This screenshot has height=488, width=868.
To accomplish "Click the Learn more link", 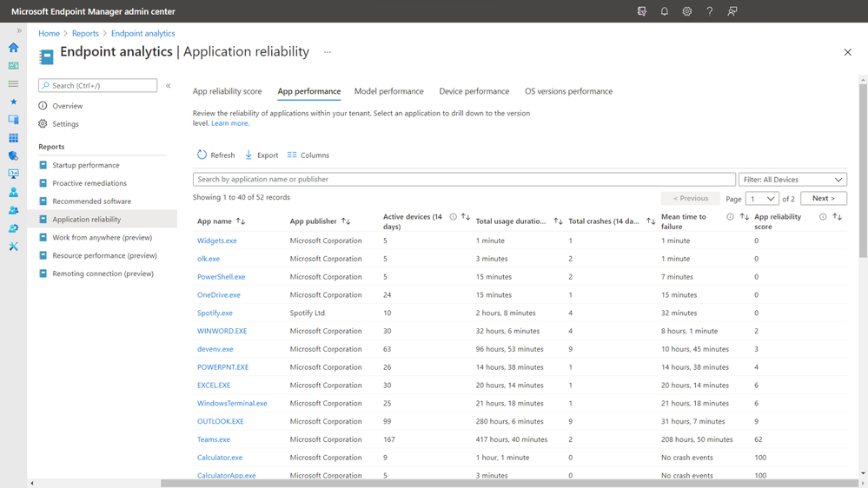I will click(230, 123).
